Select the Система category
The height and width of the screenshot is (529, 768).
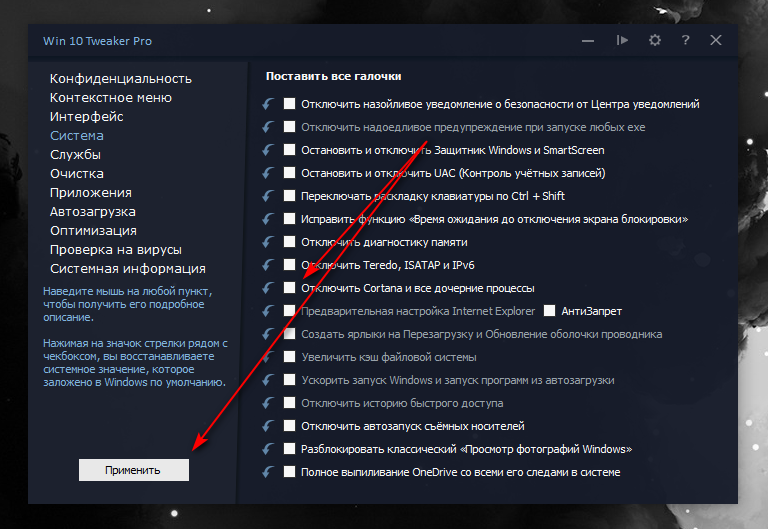coord(77,136)
